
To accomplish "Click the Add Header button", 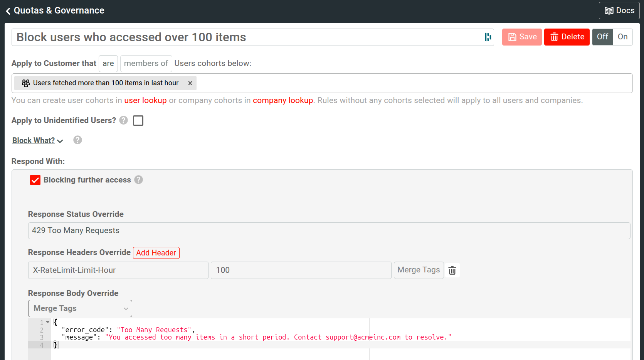I will click(x=156, y=253).
